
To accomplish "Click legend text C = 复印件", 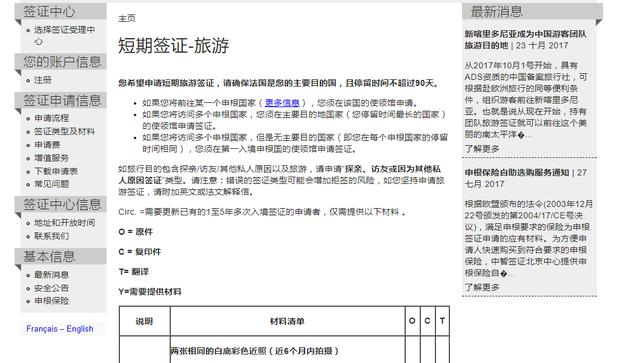I will click(x=140, y=252).
